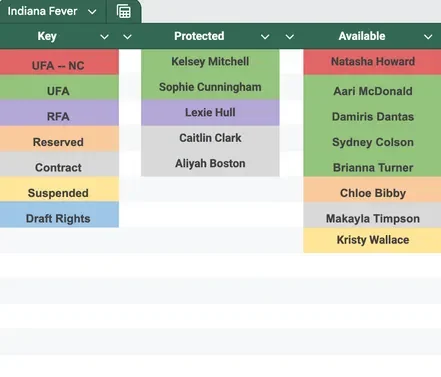Select the purple RFA key cell
This screenshot has height=377, width=441.
(x=59, y=113)
